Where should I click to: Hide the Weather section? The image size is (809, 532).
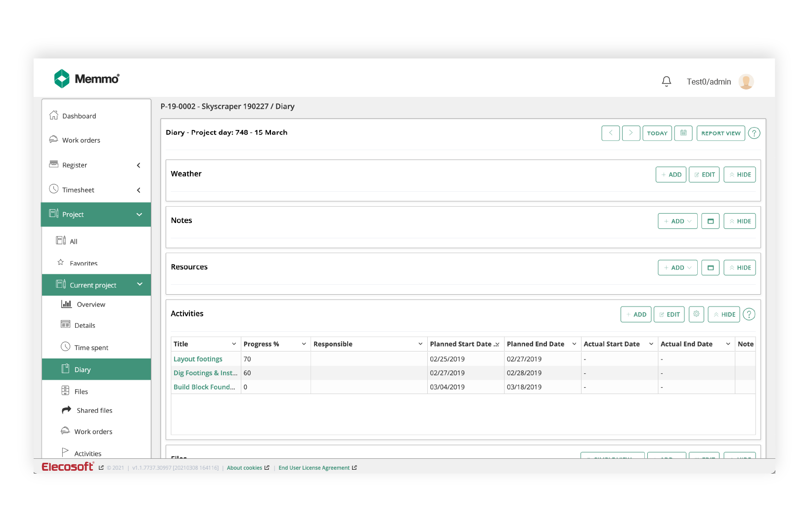tap(739, 175)
